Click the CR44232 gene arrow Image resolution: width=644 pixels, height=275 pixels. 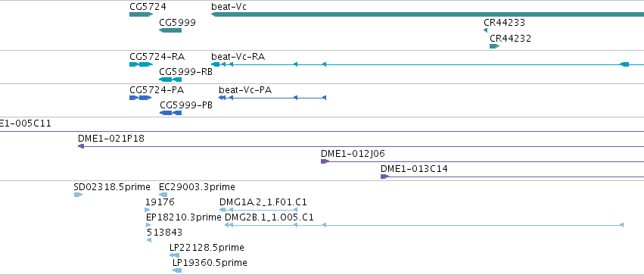pos(494,46)
